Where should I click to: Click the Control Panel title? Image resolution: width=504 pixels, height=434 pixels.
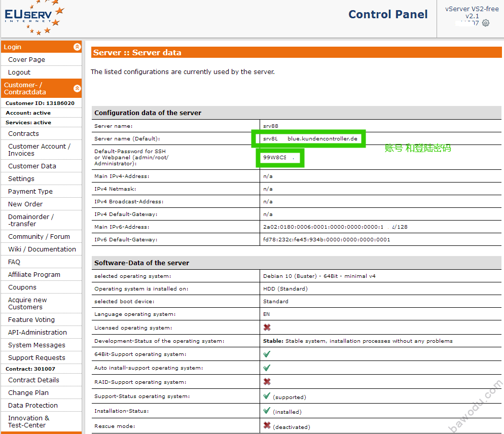[388, 15]
